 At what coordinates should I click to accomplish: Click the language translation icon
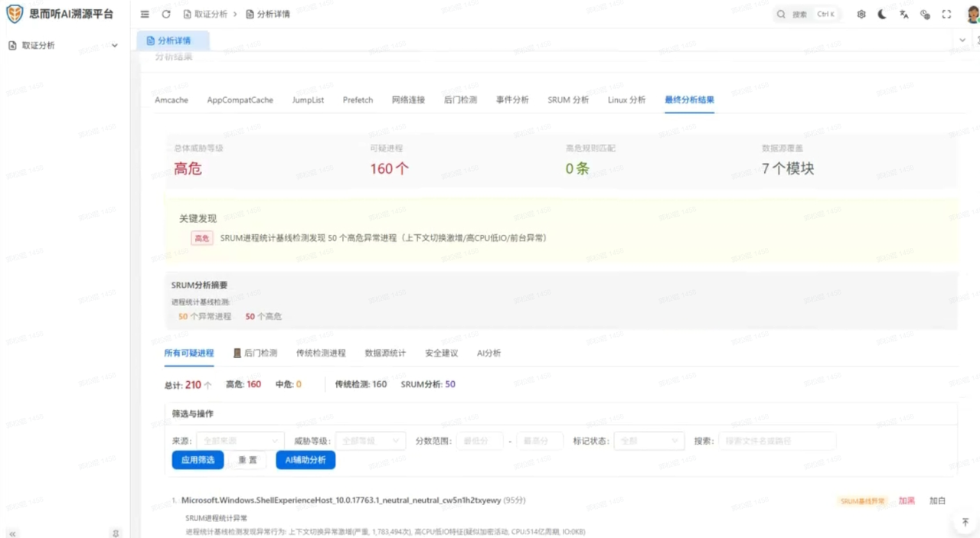[x=904, y=15]
